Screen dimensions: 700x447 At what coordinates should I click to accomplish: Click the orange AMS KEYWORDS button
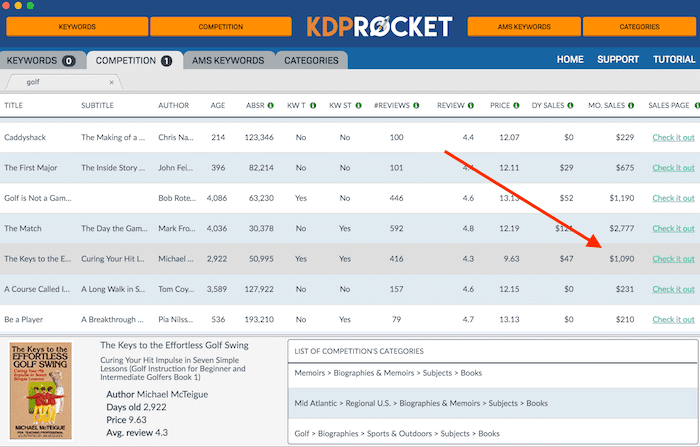pyautogui.click(x=524, y=27)
